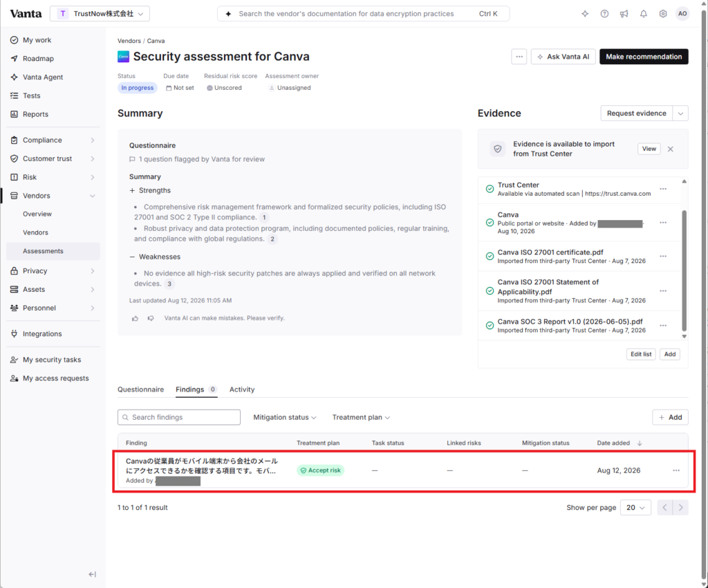The image size is (708, 588).
Task: Click the Make recommendation button
Action: (644, 57)
